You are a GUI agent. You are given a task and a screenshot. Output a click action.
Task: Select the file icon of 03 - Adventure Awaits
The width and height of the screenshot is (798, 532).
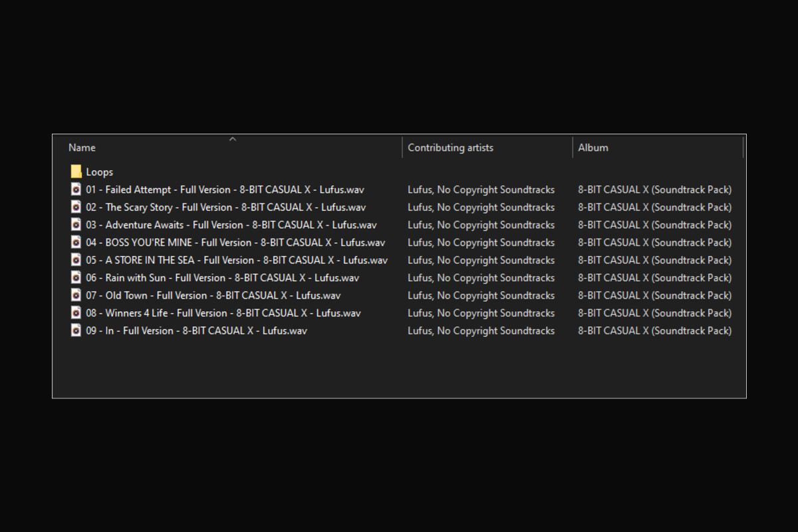76,225
